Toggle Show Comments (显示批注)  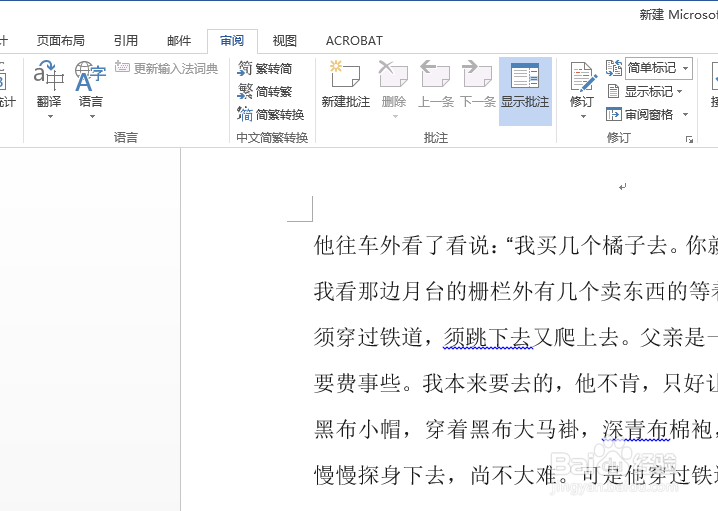click(x=525, y=91)
